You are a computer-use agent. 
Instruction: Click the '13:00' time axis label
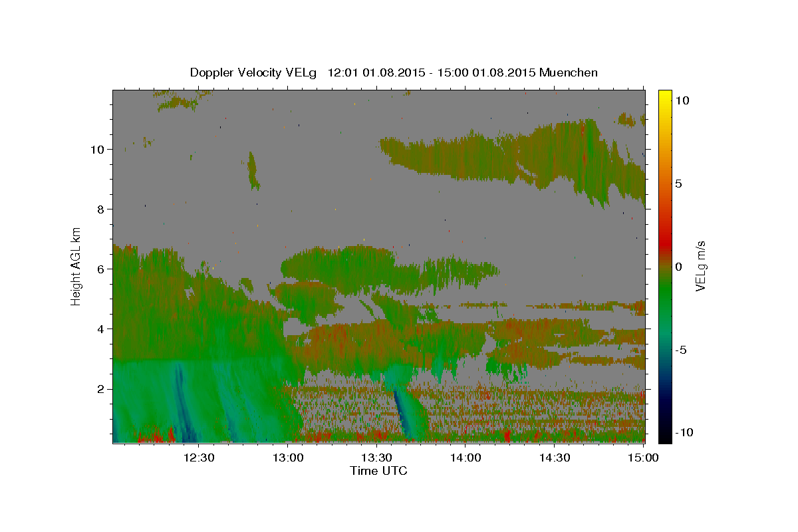pyautogui.click(x=288, y=458)
